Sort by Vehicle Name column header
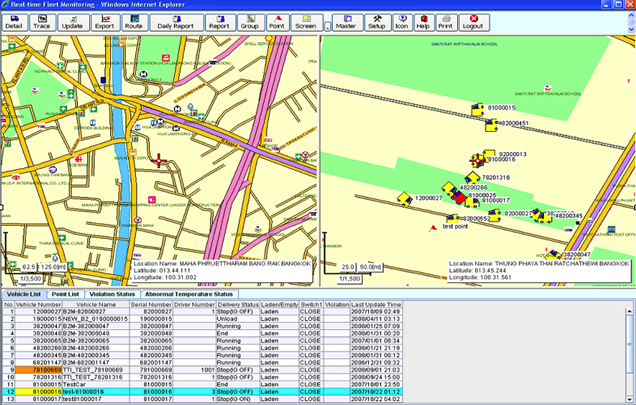 (96, 304)
